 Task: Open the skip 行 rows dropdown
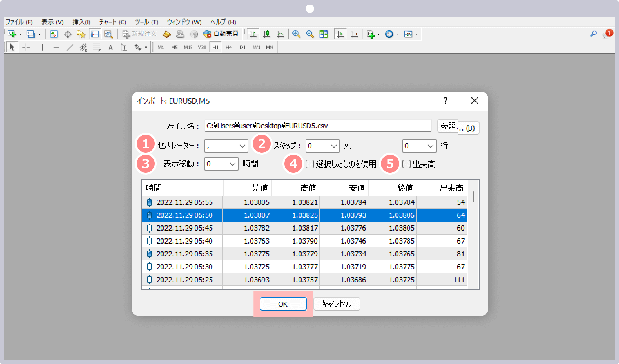[419, 146]
